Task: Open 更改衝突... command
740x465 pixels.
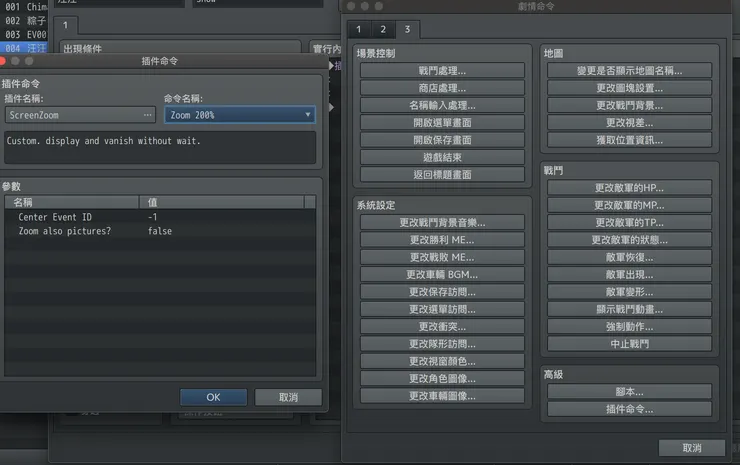Action: pos(442,327)
